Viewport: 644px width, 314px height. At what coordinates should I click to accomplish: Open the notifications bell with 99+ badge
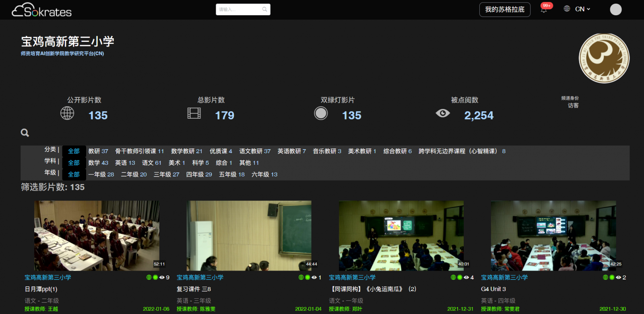point(544,10)
